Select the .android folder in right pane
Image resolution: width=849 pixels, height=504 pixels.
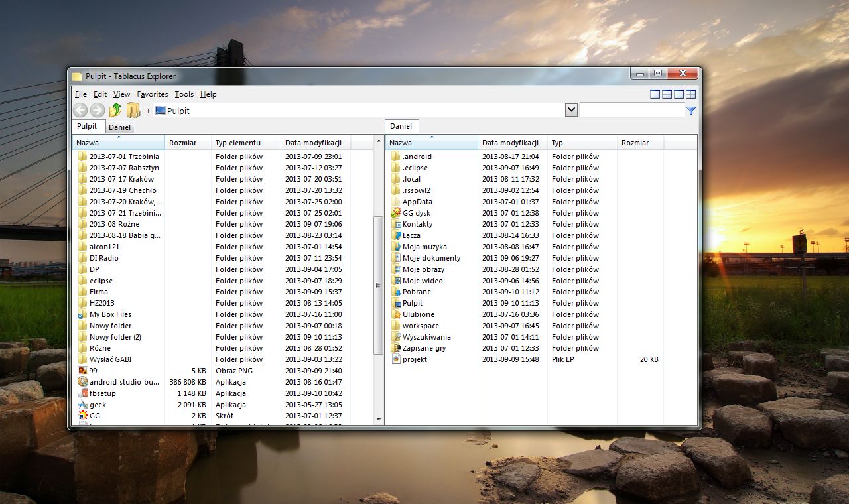pyautogui.click(x=417, y=157)
